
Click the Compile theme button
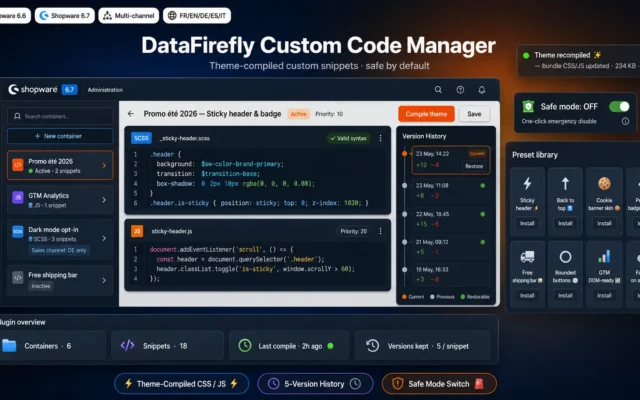(426, 114)
